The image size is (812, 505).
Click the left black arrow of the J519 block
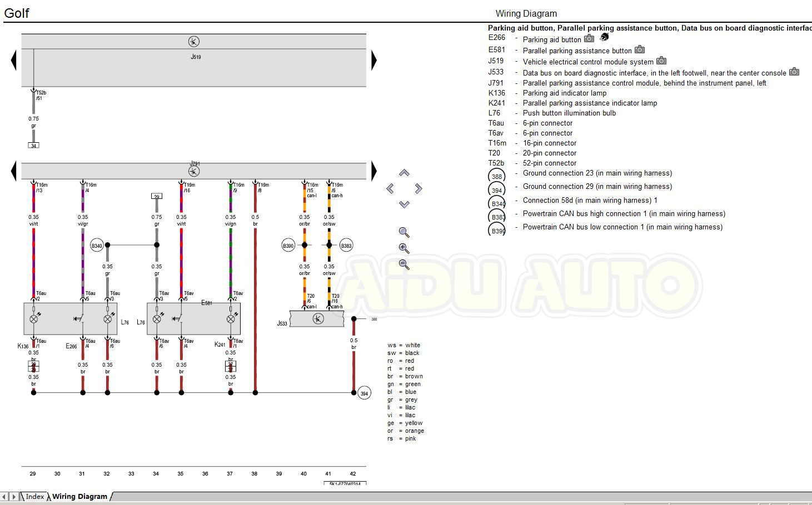14,60
